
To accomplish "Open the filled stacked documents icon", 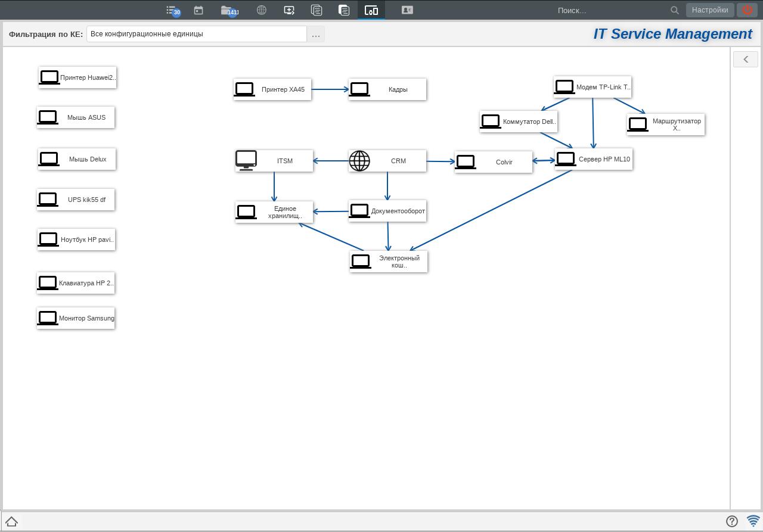I will tap(344, 10).
